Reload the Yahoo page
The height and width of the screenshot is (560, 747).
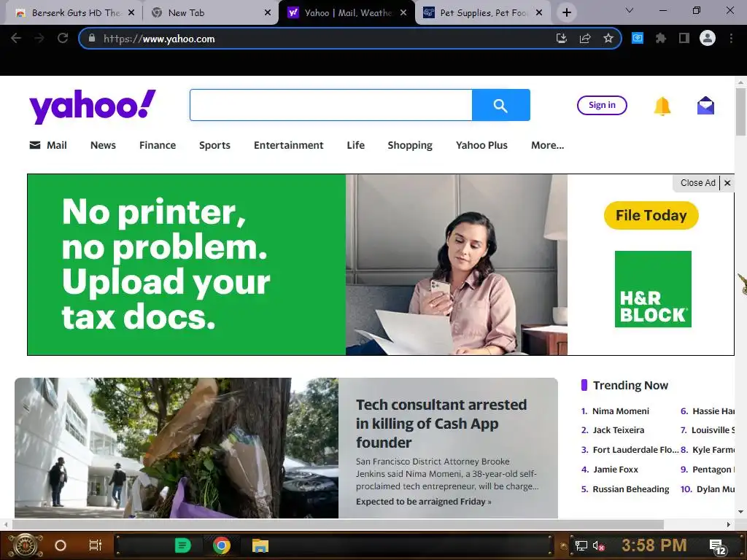coord(63,39)
